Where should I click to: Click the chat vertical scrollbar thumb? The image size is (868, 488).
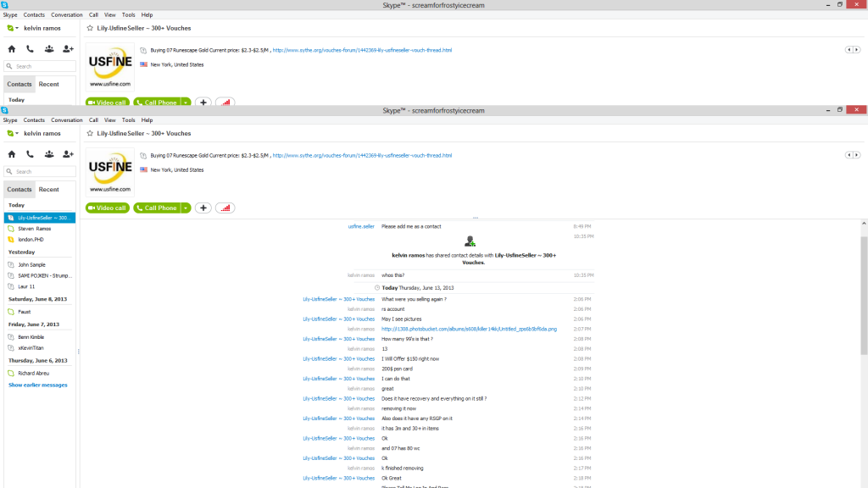(x=864, y=296)
